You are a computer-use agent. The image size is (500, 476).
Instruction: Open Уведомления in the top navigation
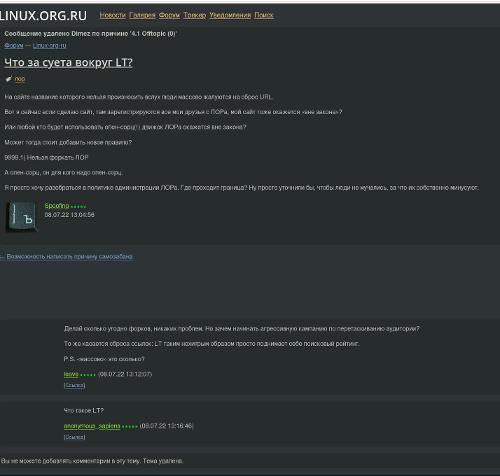(230, 15)
